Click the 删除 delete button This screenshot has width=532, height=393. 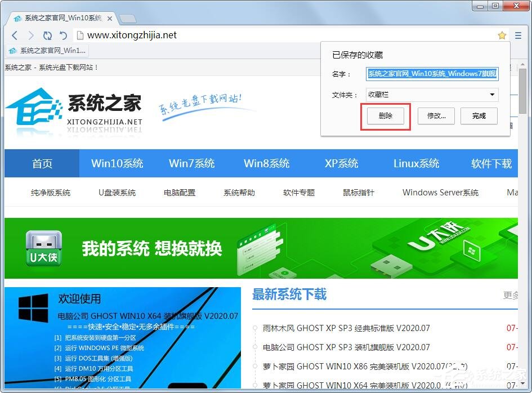pyautogui.click(x=385, y=116)
